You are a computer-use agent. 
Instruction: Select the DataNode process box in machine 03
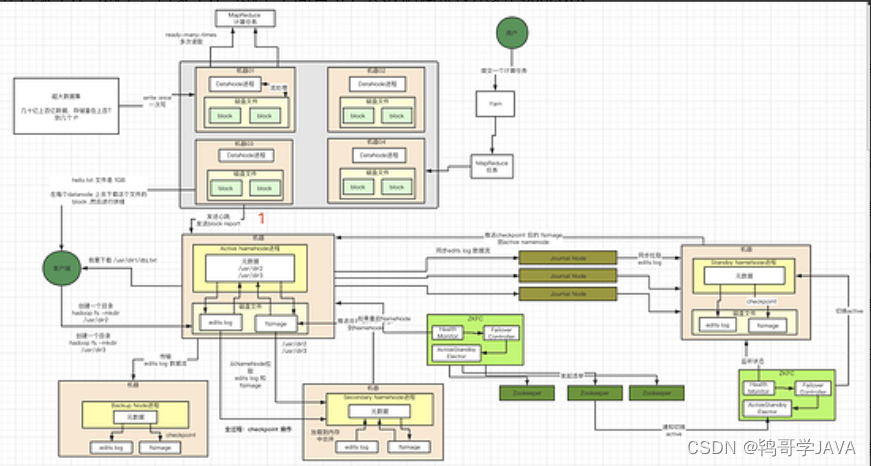pos(246,156)
